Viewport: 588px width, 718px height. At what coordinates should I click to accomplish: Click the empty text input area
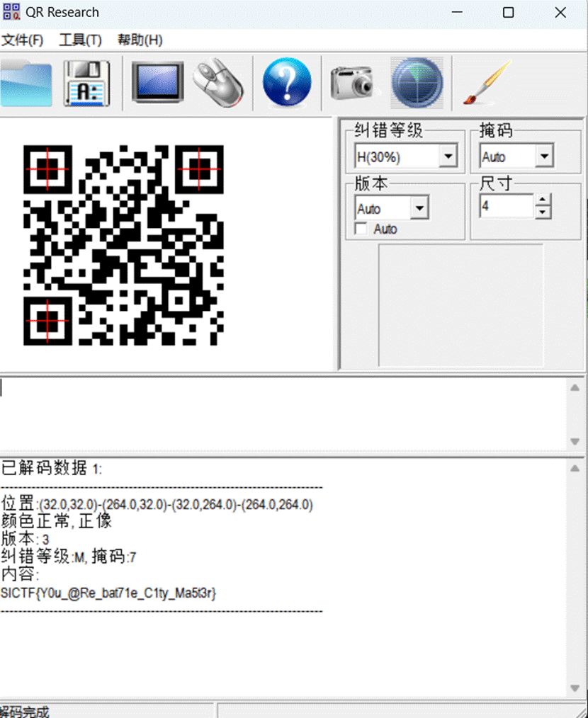click(283, 414)
